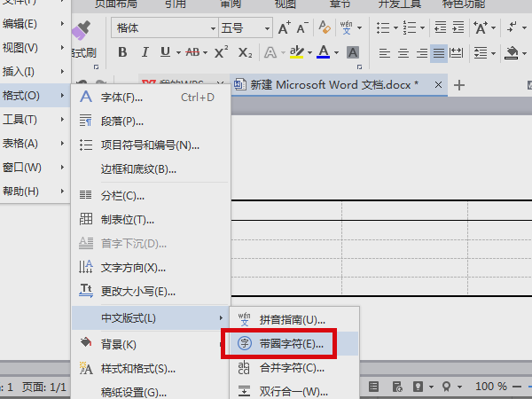Expand font color dropdown arrow

336,53
